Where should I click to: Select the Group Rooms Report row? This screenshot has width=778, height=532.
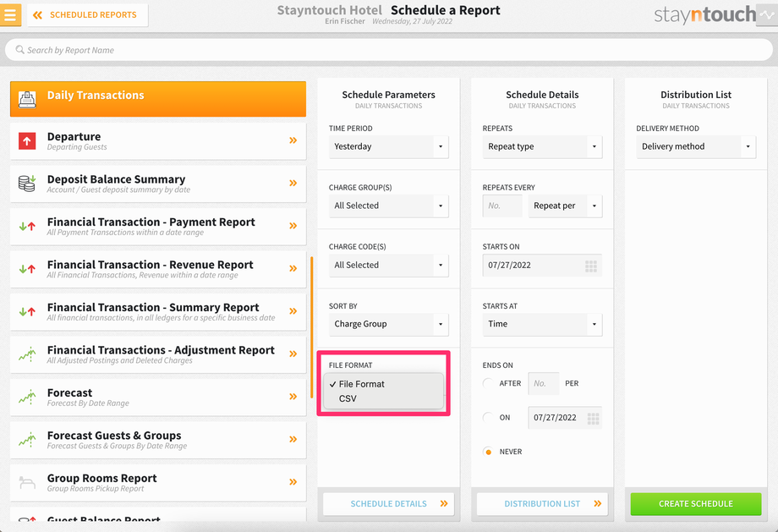tap(158, 482)
